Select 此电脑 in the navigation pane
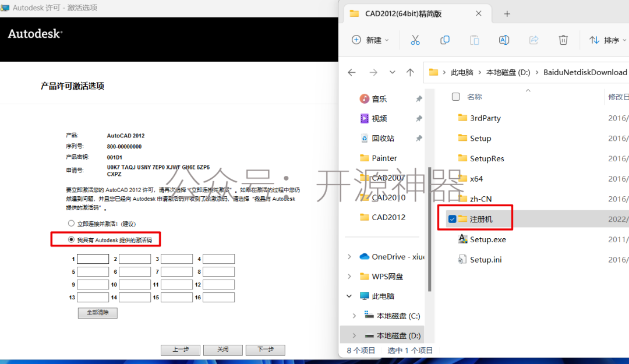The width and height of the screenshot is (629, 364). [377, 296]
